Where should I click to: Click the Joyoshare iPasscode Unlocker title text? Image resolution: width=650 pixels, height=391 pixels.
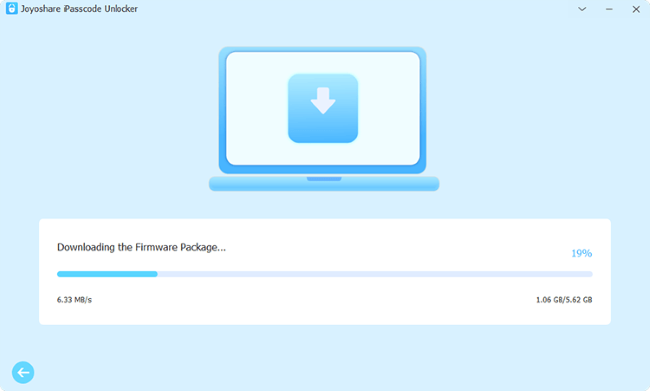coord(79,9)
